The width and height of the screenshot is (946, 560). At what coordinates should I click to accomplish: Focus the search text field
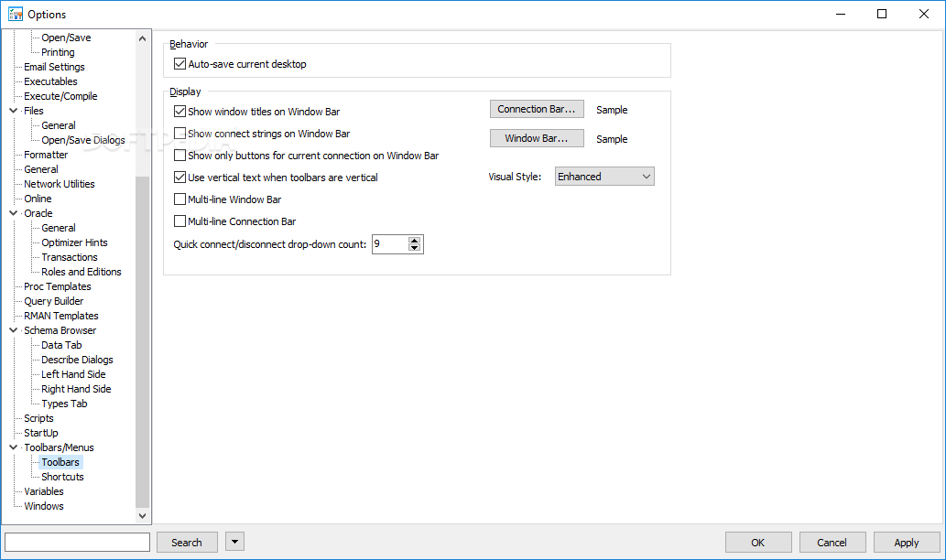77,542
